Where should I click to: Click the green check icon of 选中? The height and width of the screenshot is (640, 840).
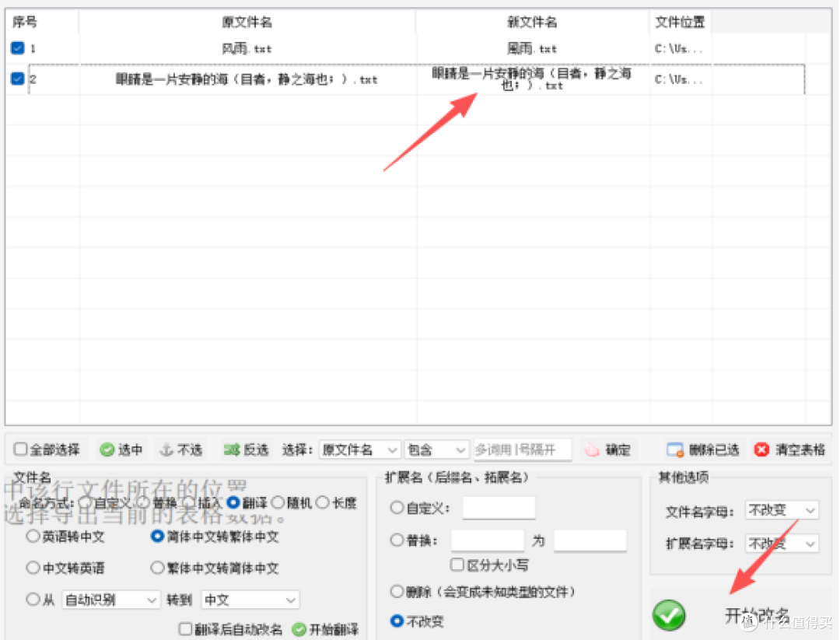107,450
